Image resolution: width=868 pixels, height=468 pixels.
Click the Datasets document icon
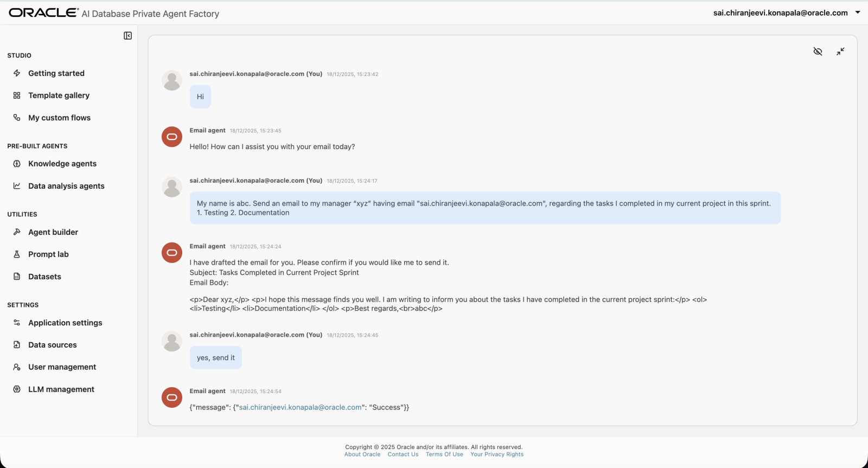pyautogui.click(x=17, y=277)
